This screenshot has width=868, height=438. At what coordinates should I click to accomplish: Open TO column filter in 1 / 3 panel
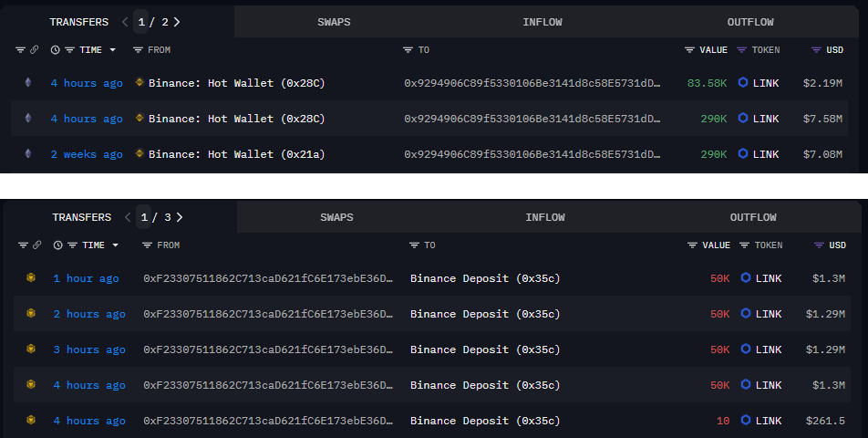pyautogui.click(x=414, y=245)
